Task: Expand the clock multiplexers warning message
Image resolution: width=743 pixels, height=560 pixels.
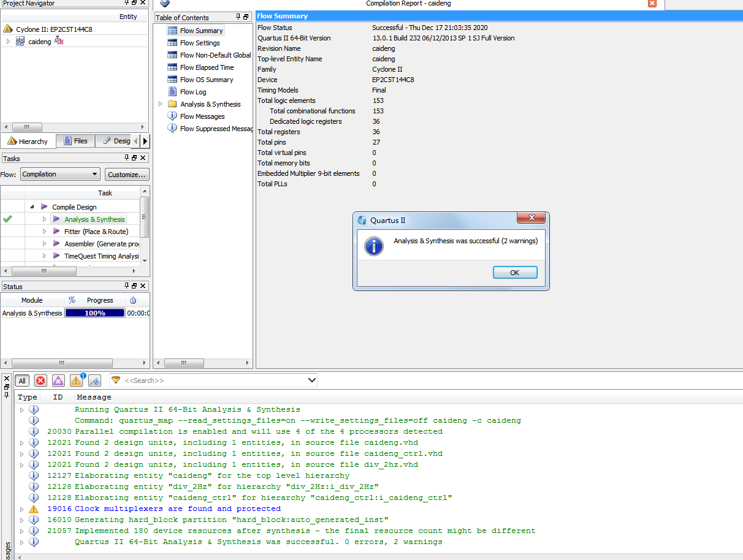Action: [x=22, y=509]
